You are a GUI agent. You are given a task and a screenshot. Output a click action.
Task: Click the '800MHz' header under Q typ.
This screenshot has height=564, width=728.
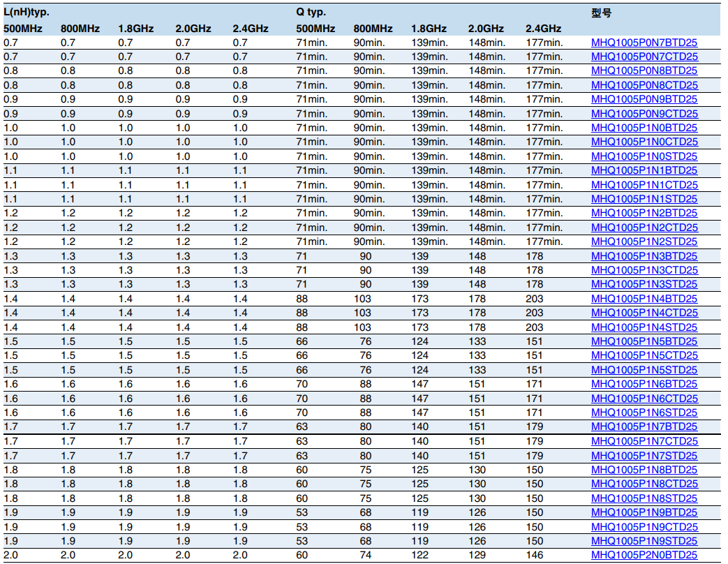coord(373,29)
